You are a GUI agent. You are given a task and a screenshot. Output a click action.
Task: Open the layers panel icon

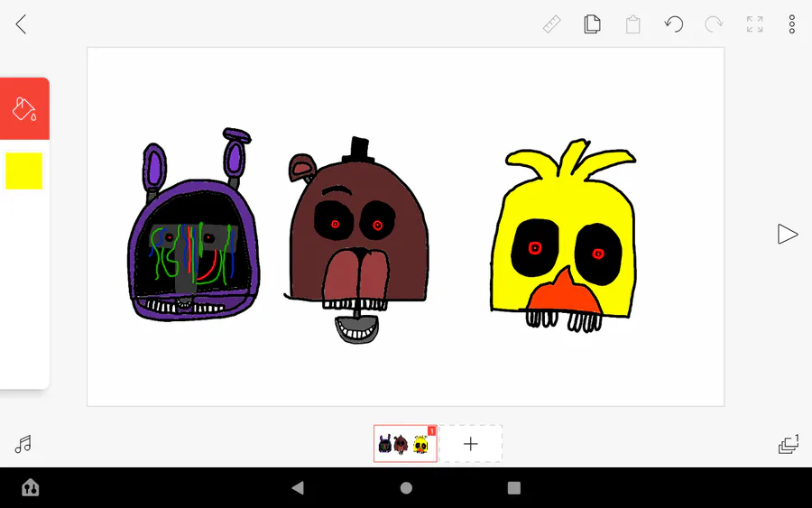point(789,444)
